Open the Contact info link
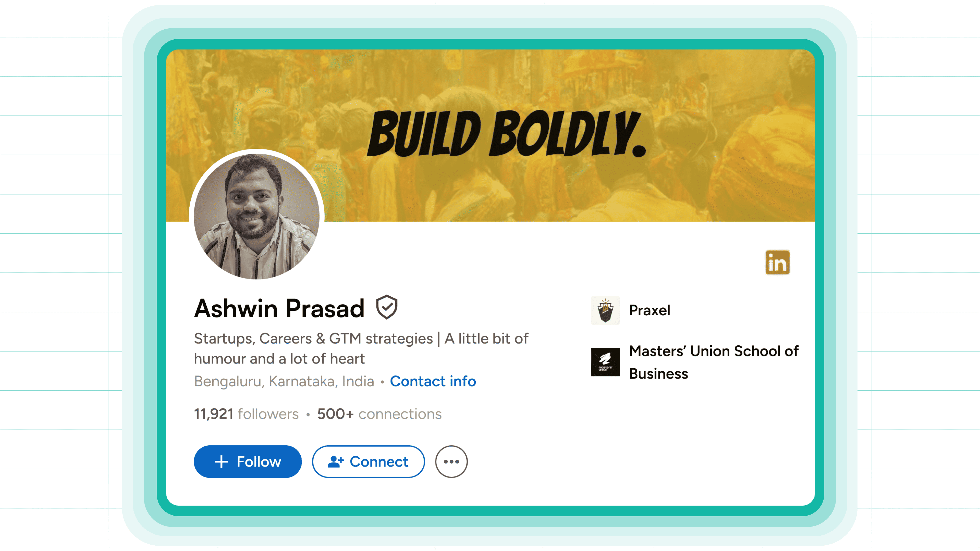The width and height of the screenshot is (980, 551). 433,381
